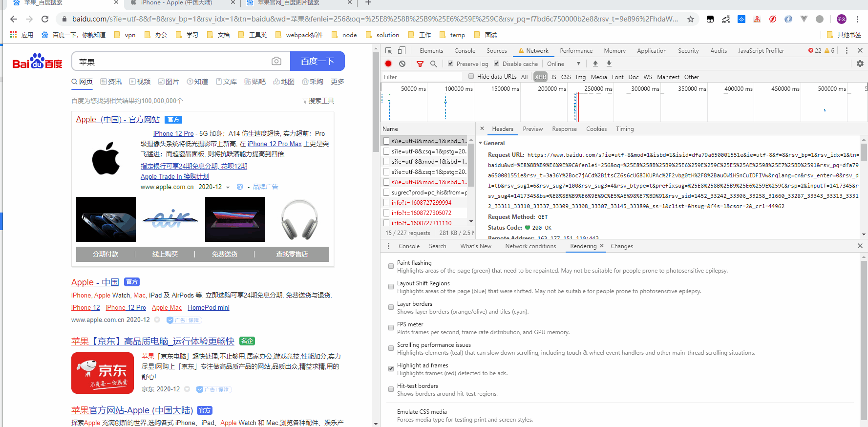Collapse the General headers section
This screenshot has width=868, height=427.
[x=481, y=143]
